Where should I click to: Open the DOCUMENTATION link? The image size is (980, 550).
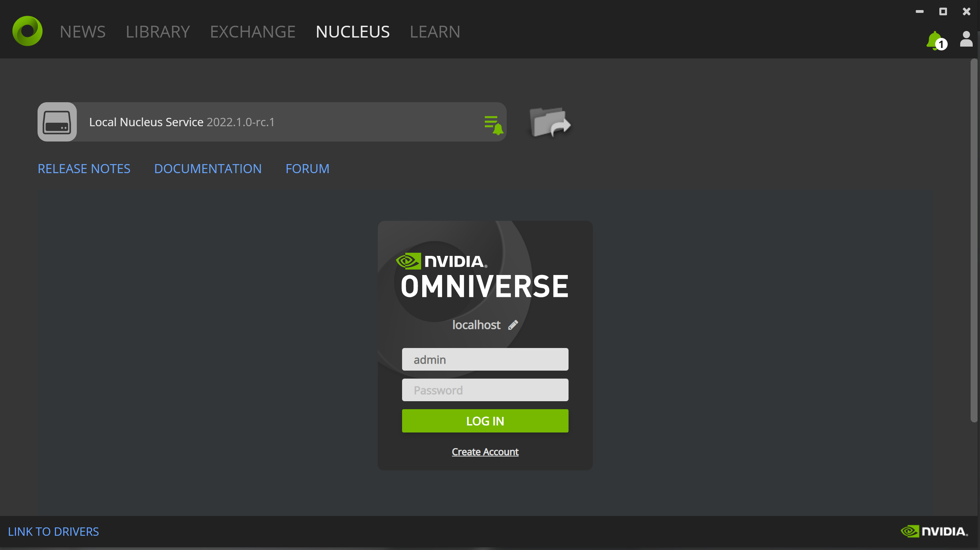208,169
